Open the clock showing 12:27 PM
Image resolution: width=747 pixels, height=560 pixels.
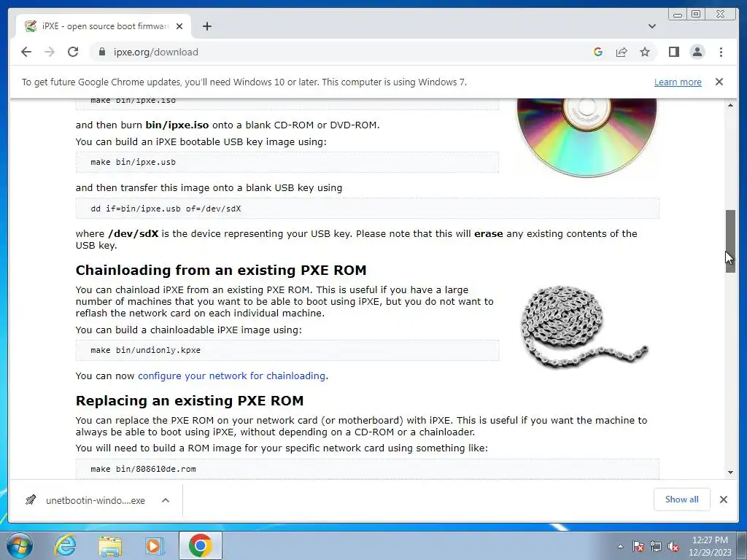pos(709,546)
